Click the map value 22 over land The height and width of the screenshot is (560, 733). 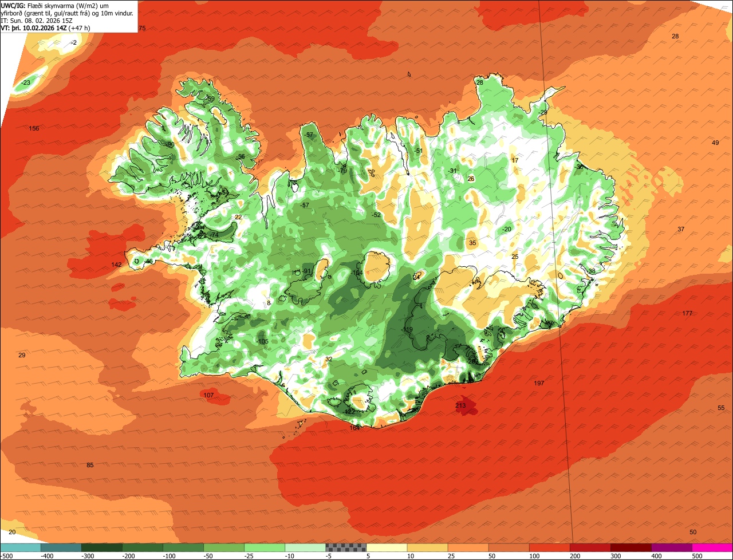(x=238, y=217)
